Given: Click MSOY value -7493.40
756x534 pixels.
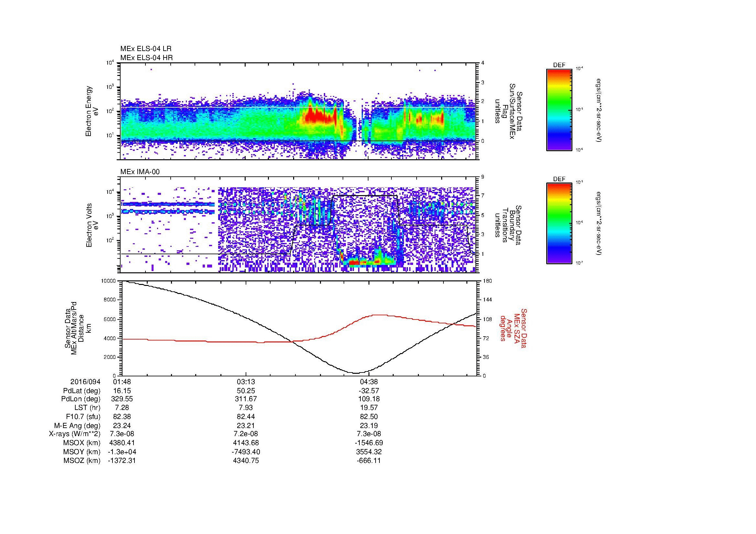Looking at the screenshot, I should (x=246, y=452).
